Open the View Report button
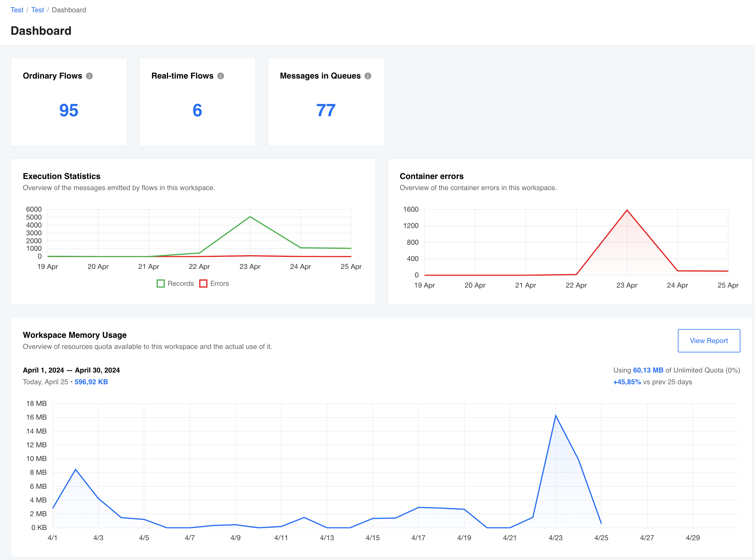 coord(709,340)
